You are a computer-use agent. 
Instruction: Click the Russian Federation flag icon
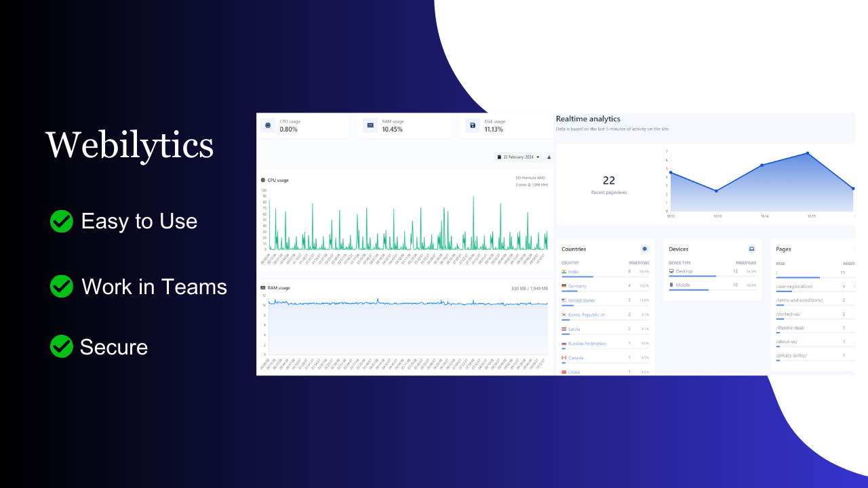coord(564,344)
